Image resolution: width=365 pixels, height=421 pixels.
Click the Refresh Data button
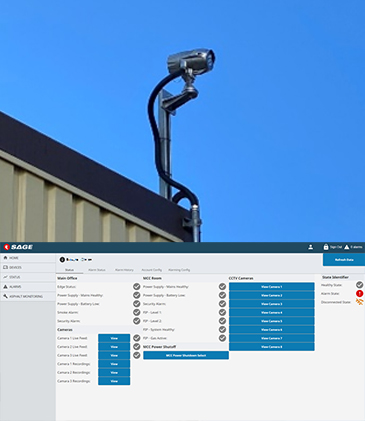[344, 260]
